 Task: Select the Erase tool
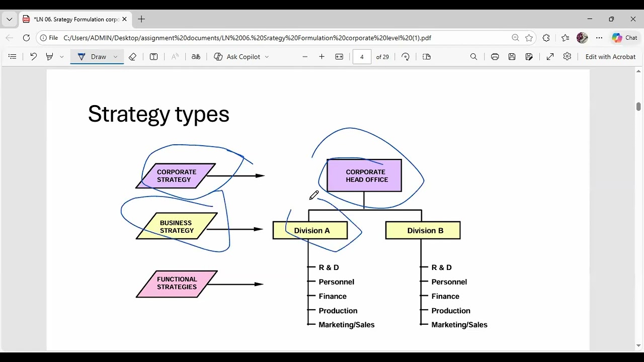(132, 57)
